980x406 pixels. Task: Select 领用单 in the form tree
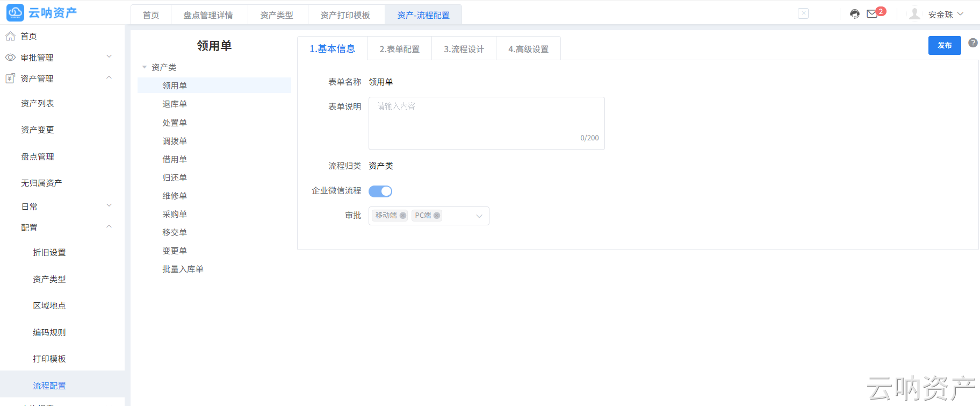214,86
